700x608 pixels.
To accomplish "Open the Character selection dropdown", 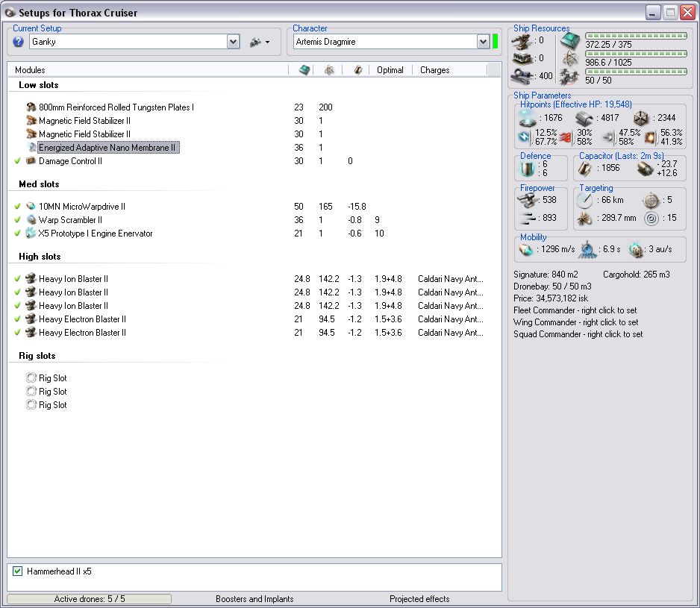I will tap(483, 42).
